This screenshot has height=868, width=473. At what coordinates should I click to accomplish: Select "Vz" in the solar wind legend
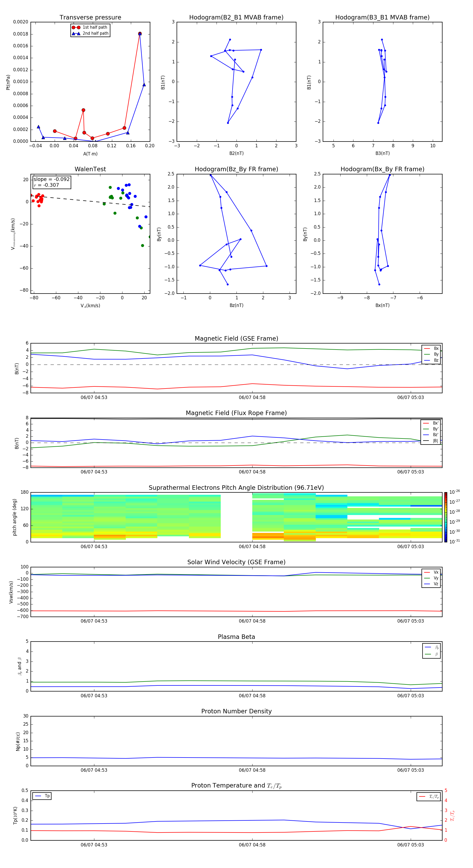click(x=431, y=584)
